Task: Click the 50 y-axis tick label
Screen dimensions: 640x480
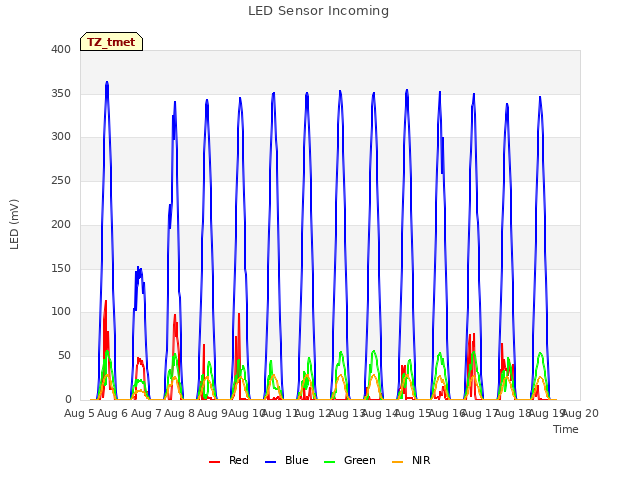Action: (64, 356)
